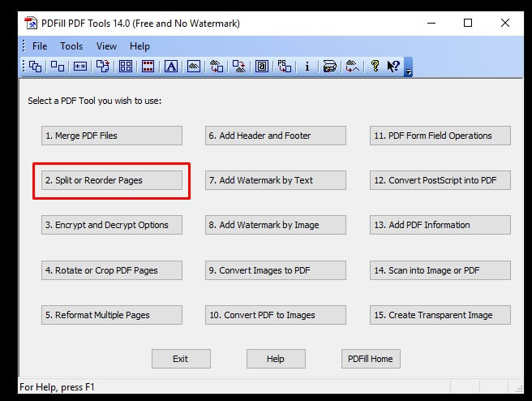This screenshot has width=532, height=401.
Task: Minimize the PDFill window
Action: 431,23
